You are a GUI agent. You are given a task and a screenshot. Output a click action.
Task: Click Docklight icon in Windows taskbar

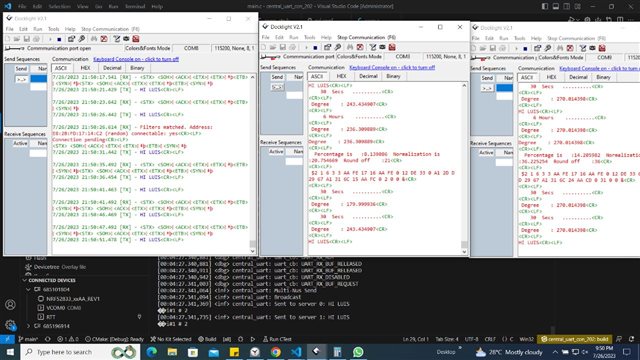[x=317, y=352]
